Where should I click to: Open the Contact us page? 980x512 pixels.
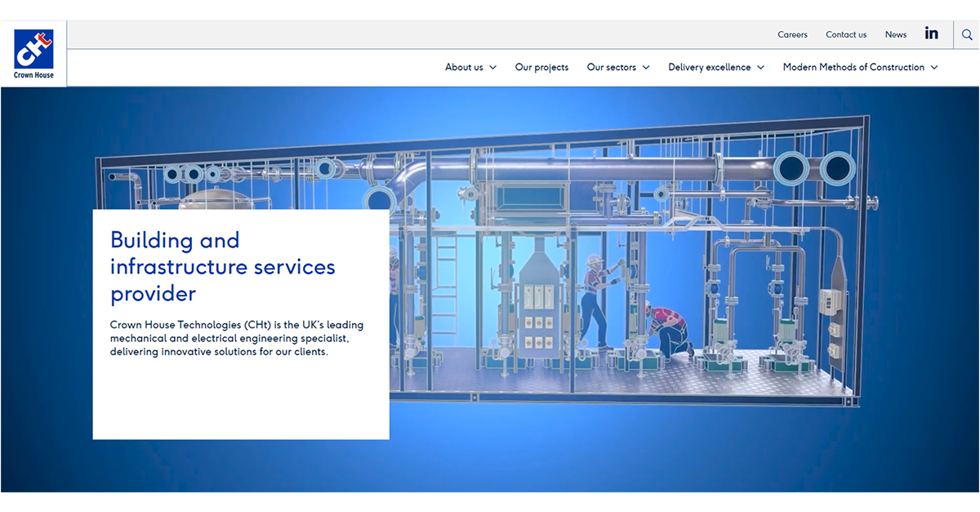(x=845, y=34)
